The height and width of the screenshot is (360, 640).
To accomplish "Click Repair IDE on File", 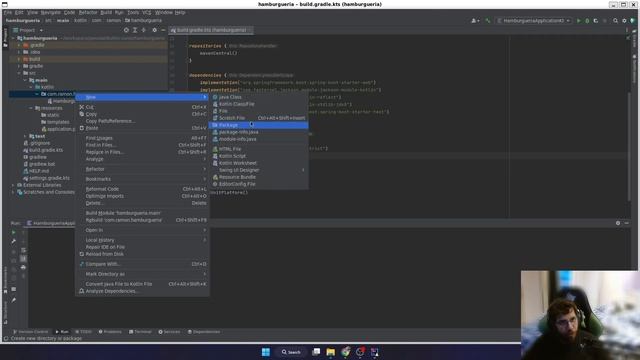I will (x=142, y=247).
